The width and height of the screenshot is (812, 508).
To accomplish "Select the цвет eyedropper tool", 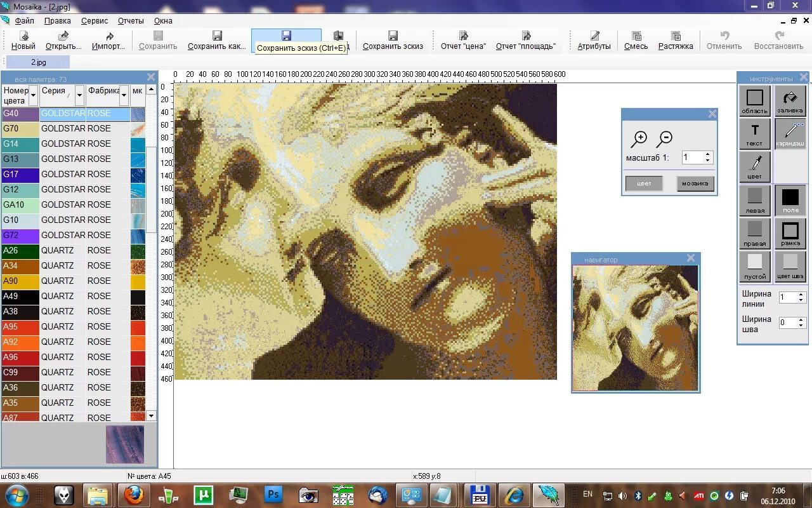I will 755,167.
